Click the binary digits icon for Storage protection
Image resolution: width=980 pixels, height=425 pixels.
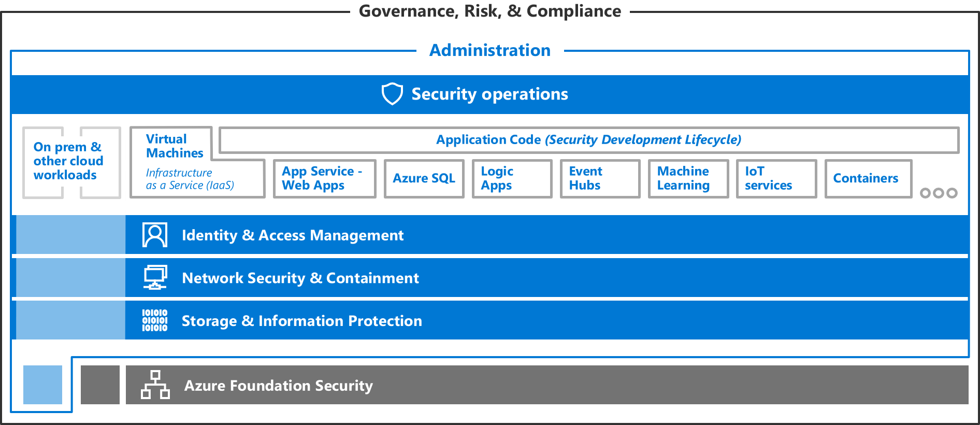point(155,320)
